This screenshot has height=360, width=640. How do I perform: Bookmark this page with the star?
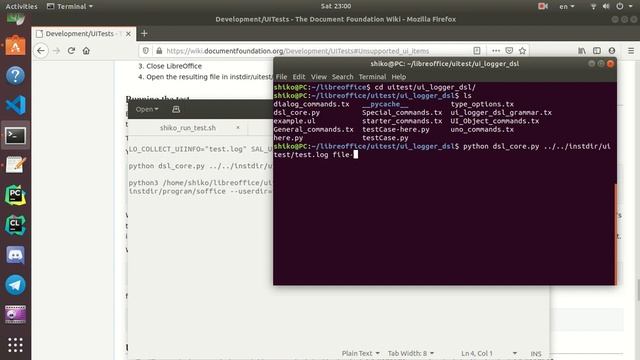pos(522,51)
